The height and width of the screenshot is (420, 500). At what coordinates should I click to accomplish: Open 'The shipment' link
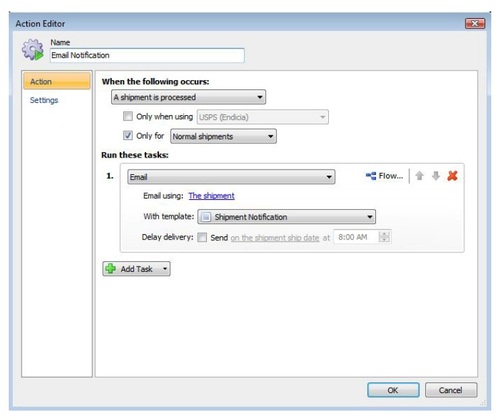pos(211,196)
